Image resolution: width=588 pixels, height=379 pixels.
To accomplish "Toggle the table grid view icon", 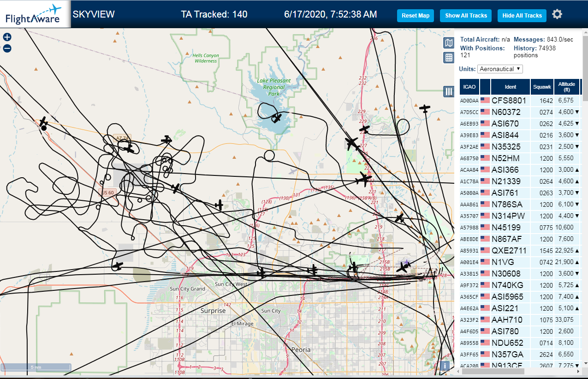I will point(448,58).
